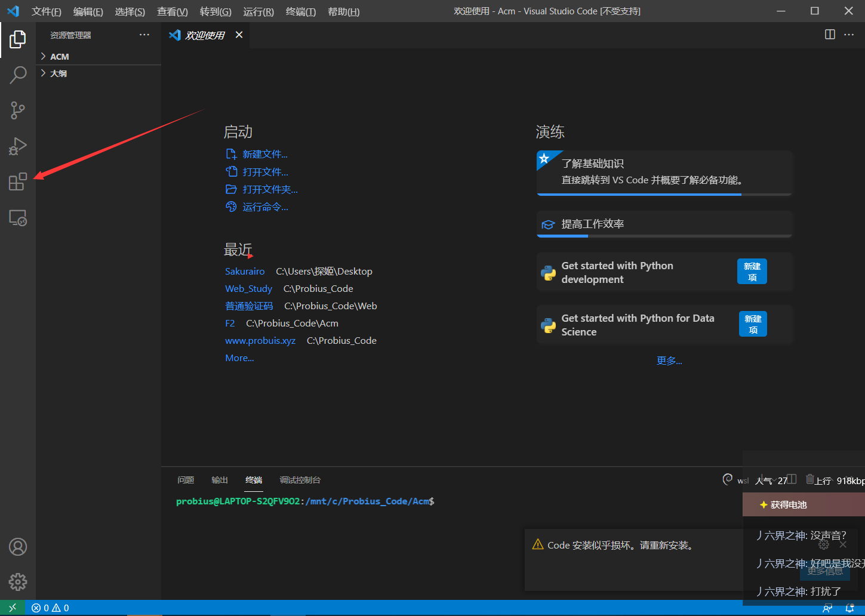This screenshot has height=616, width=865.
Task: Kill terminal with the trash icon
Action: tap(809, 479)
